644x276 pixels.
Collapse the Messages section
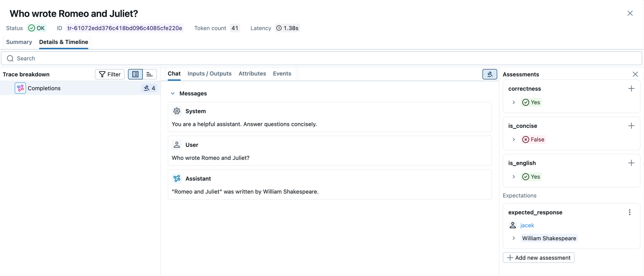point(173,94)
